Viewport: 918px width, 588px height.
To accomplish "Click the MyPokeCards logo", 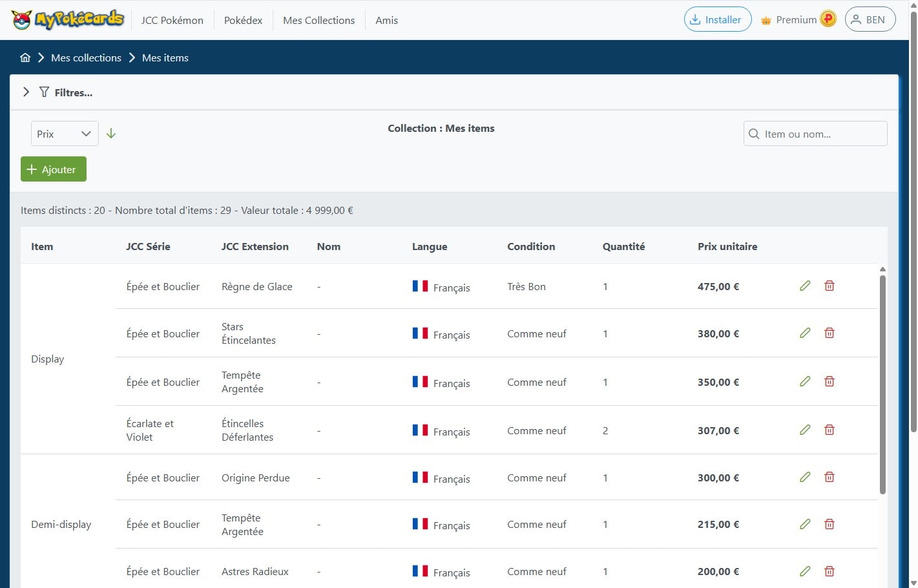I will 67,20.
